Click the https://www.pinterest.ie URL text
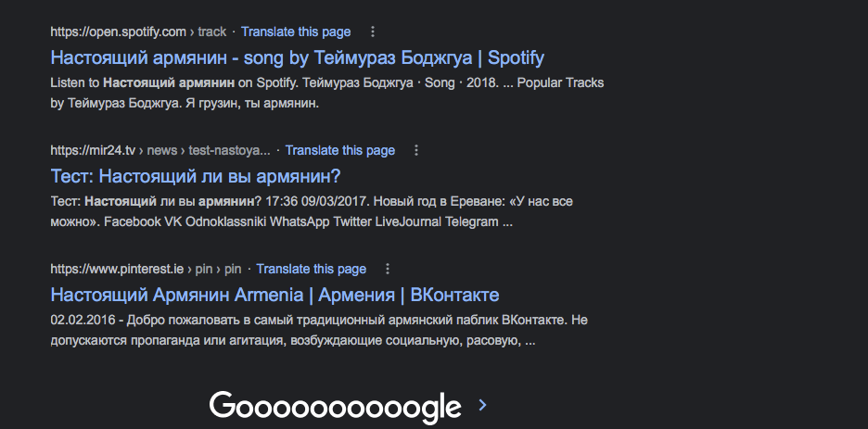The height and width of the screenshot is (429, 868). coord(117,269)
